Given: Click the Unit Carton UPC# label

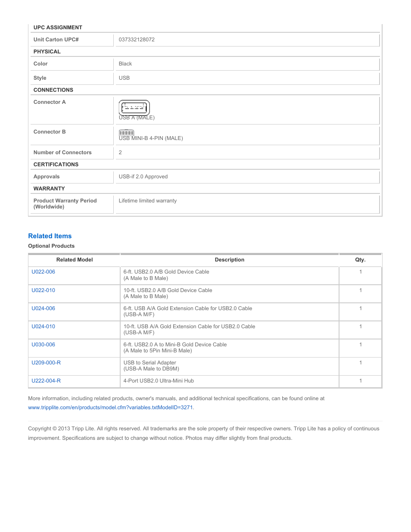Looking at the screenshot, I should click(56, 40).
